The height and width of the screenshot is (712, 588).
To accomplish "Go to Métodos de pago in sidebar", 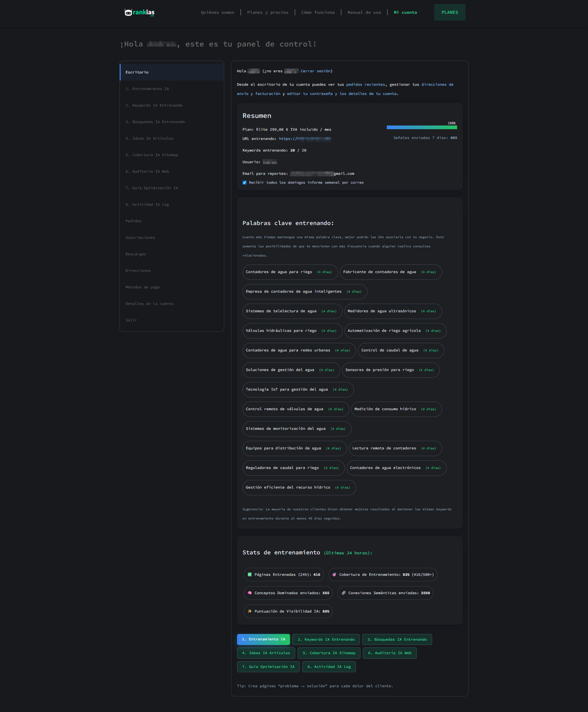I will point(143,287).
